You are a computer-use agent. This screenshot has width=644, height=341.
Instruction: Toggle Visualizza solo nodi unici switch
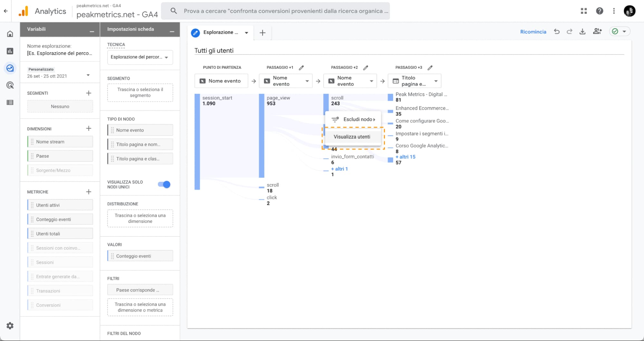click(164, 184)
